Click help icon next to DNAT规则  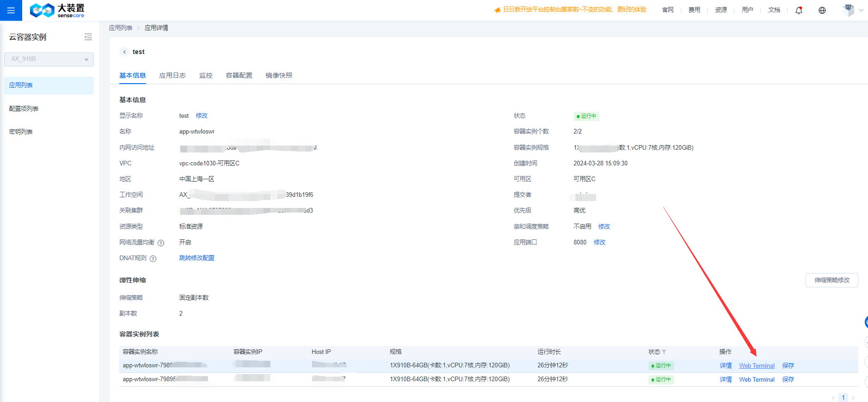click(153, 259)
